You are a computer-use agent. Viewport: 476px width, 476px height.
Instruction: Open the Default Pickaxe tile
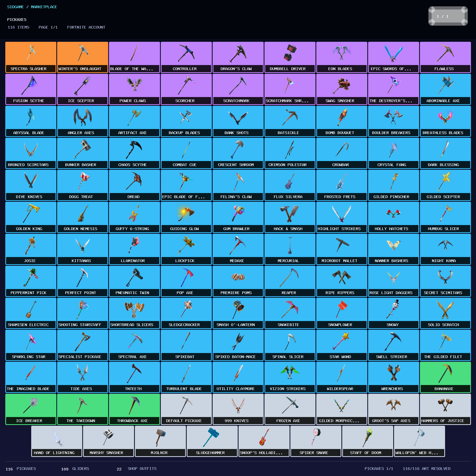[x=186, y=409]
